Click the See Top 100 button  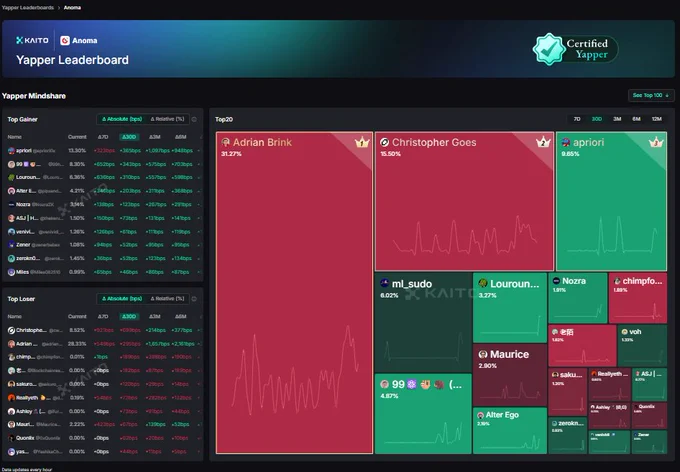[651, 95]
